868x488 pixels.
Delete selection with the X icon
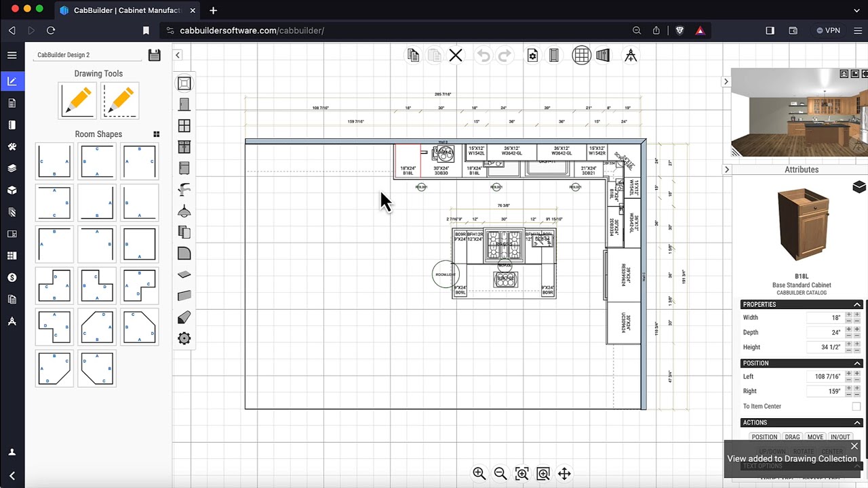pos(456,56)
